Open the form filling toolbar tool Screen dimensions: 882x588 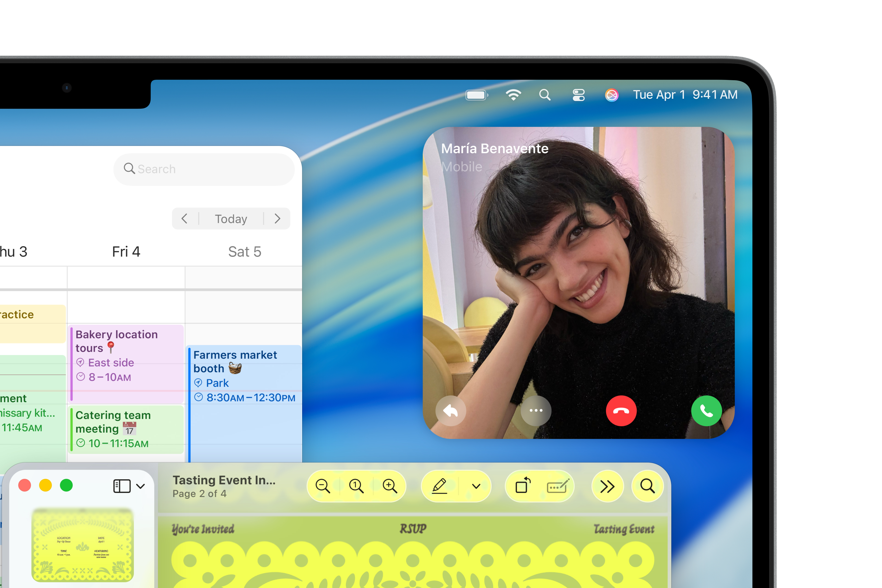click(x=558, y=486)
